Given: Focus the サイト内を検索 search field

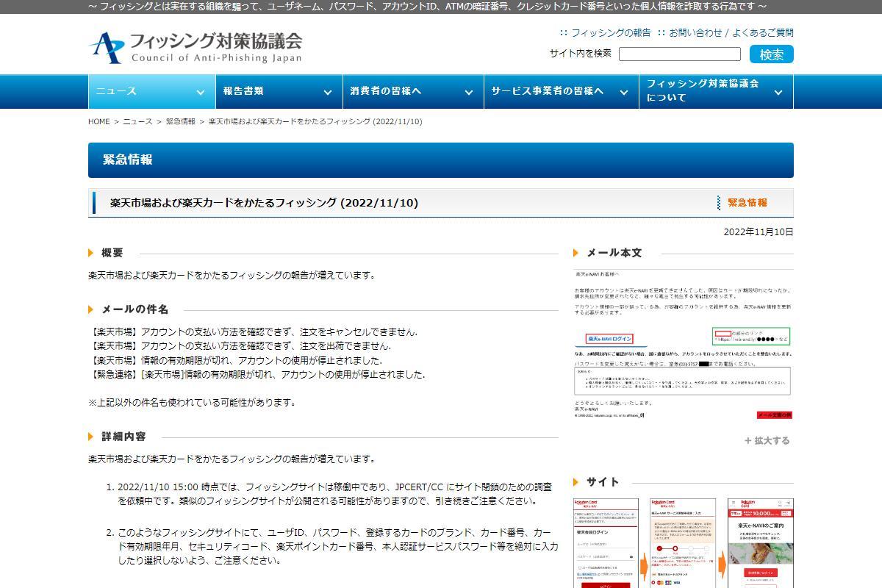Looking at the screenshot, I should click(679, 54).
